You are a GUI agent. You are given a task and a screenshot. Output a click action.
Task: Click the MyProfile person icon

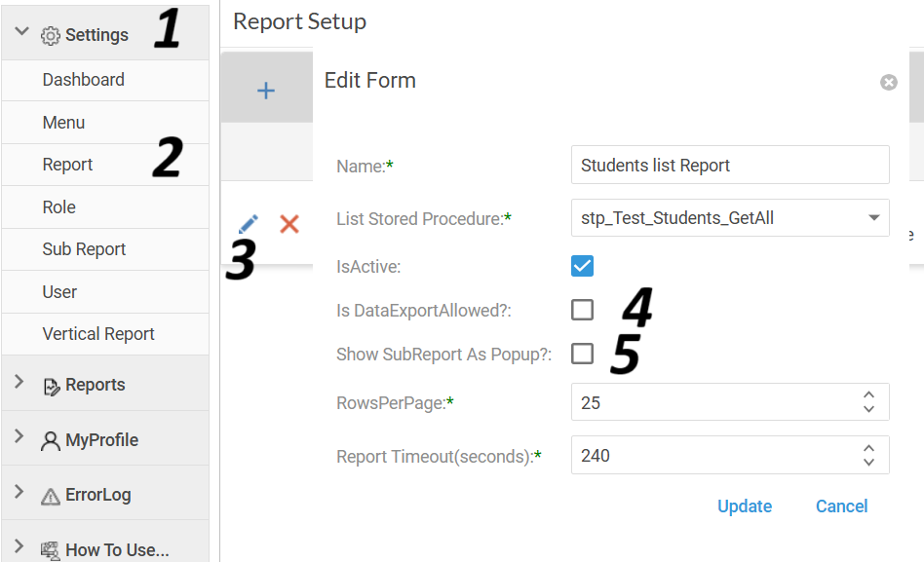[51, 440]
